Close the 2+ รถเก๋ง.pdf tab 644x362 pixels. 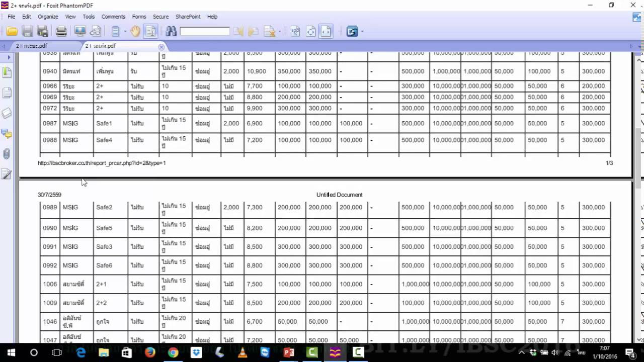161,47
